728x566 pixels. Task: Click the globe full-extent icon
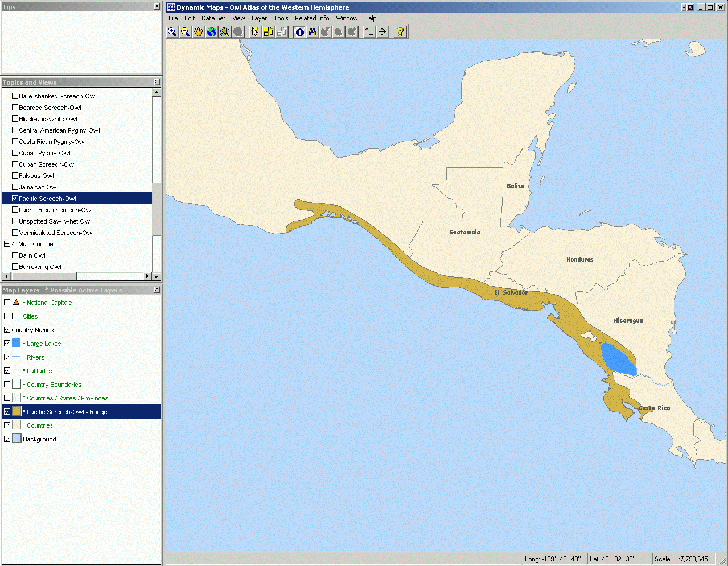pos(212,32)
